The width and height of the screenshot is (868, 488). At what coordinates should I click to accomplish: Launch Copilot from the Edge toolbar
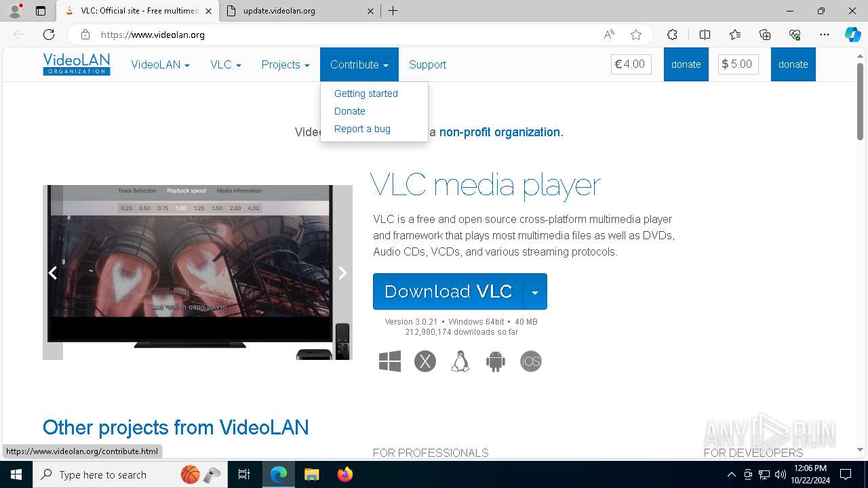pyautogui.click(x=852, y=35)
